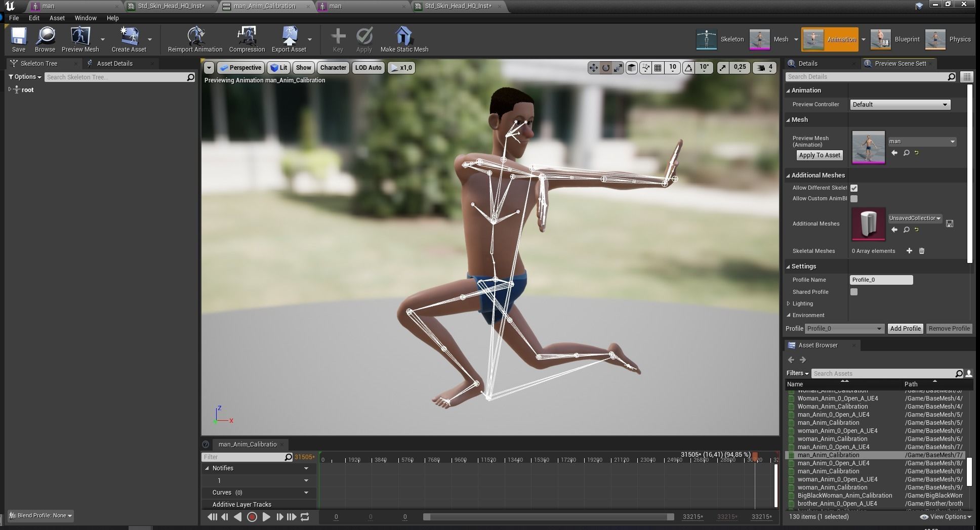
Task: Save the animation asset
Action: click(19, 39)
